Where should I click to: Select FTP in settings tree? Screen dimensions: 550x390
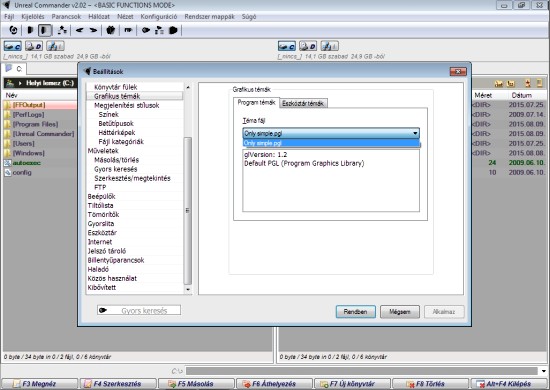click(100, 187)
